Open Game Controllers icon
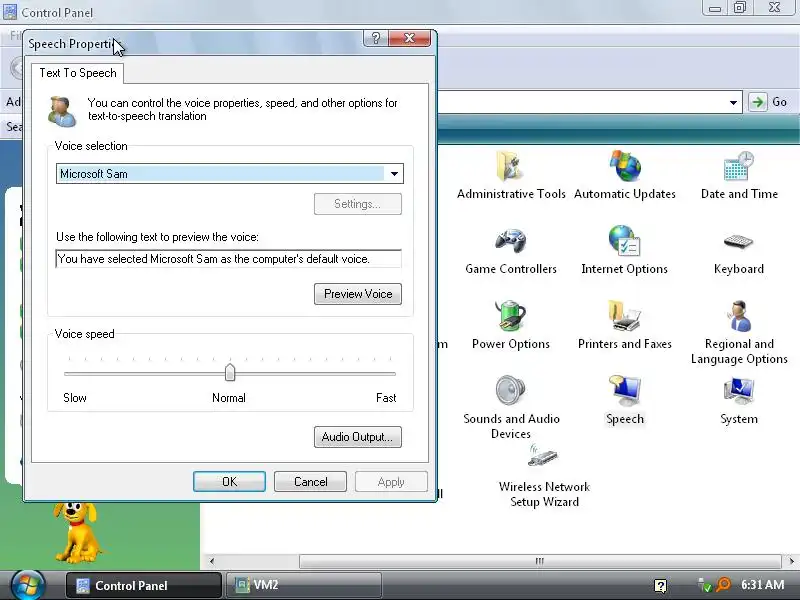800x600 pixels. (511, 241)
